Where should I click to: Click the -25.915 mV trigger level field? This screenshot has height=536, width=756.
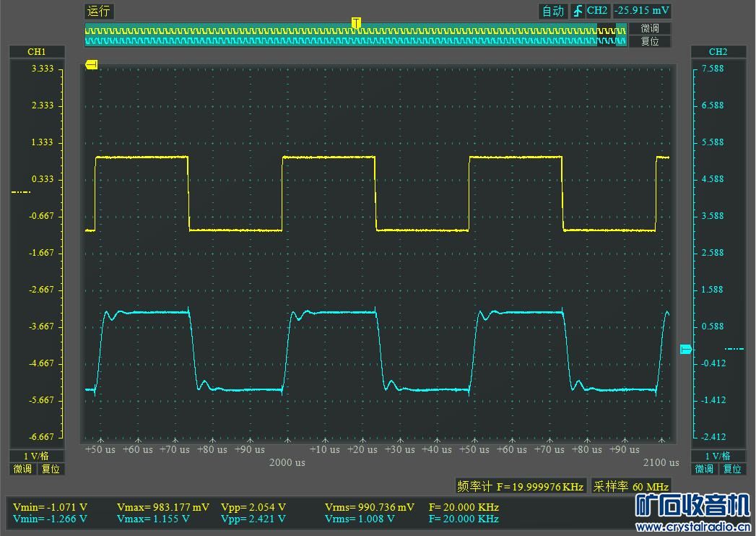tap(641, 11)
